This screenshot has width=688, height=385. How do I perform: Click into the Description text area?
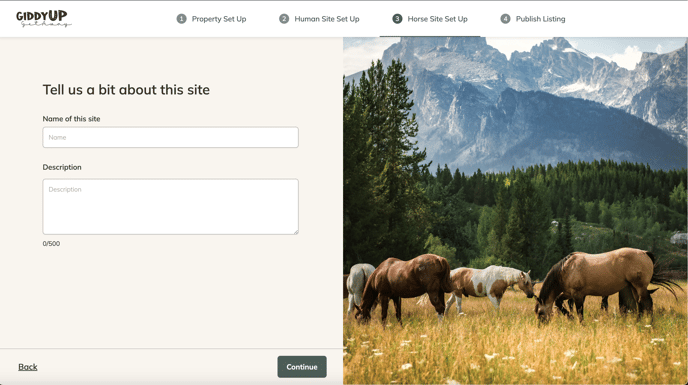[171, 206]
